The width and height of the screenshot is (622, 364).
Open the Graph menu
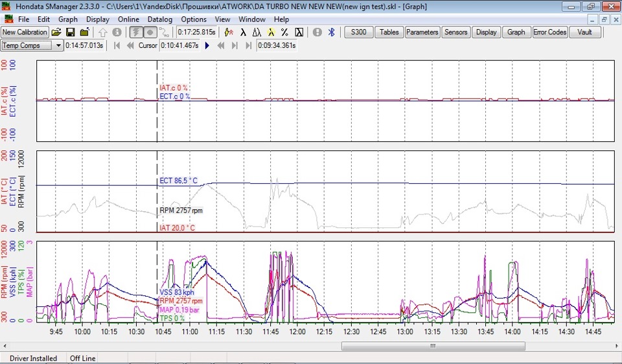point(68,19)
